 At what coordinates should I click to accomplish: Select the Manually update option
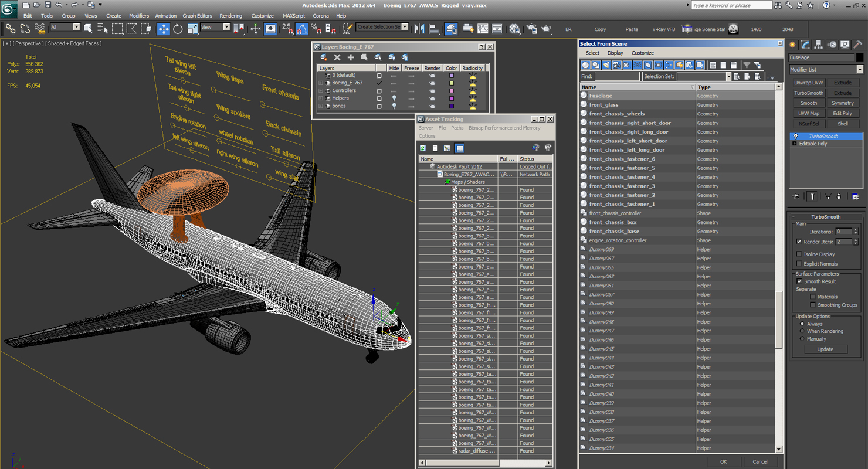click(802, 339)
